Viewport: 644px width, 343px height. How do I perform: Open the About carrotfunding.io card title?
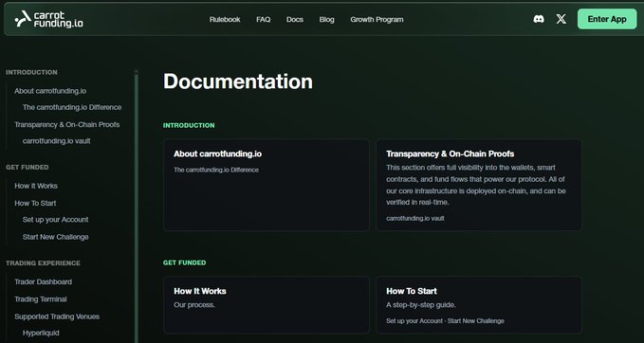click(x=217, y=153)
